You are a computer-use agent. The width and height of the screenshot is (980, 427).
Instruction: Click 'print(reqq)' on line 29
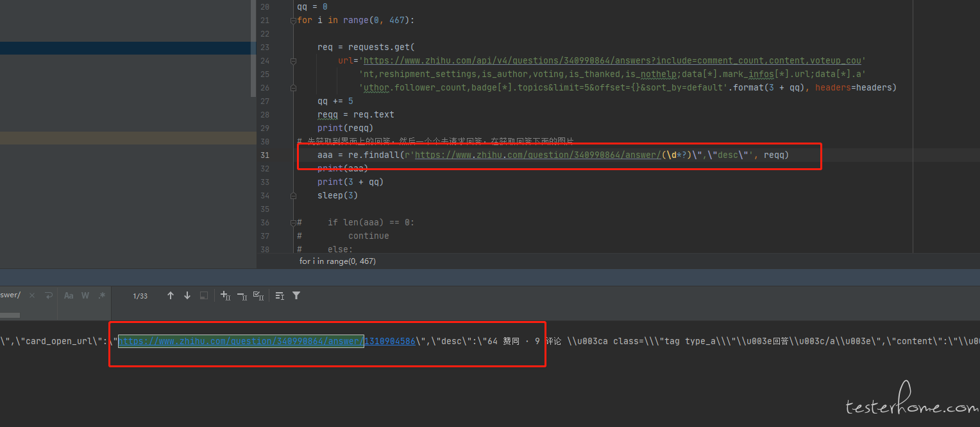[x=346, y=128]
